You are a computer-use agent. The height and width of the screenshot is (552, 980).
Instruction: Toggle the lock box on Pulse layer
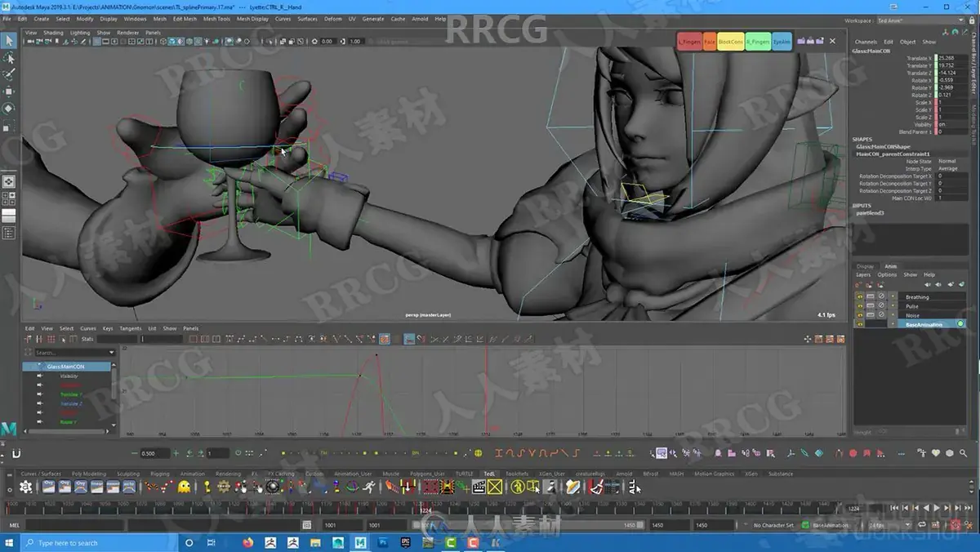click(x=871, y=305)
